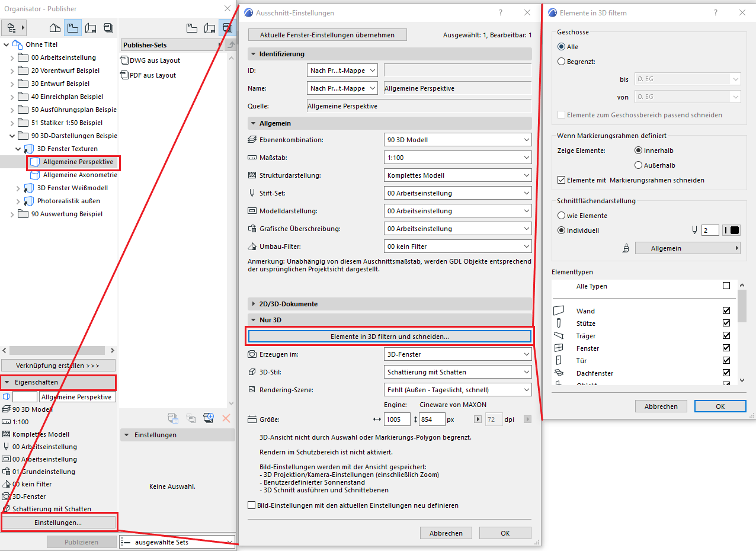Create a new Publisher-Set using the plus icon
This screenshot has width=756, height=551.
(209, 419)
